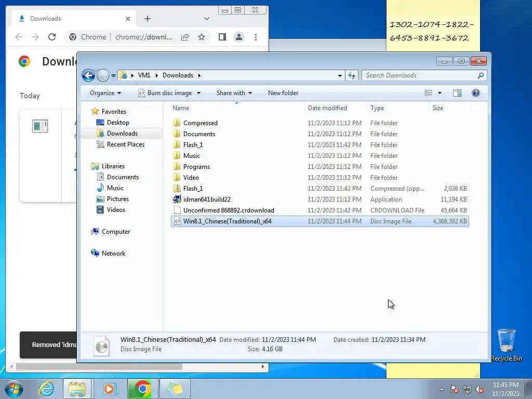The image size is (532, 399).
Task: Open the Windows Start menu
Action: click(14, 389)
